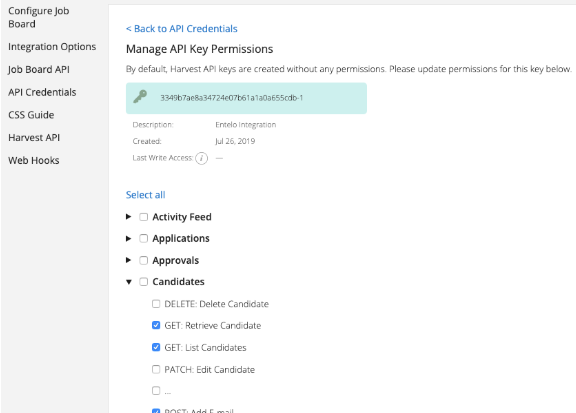Uncheck GET: List Candidates permission
Viewport: 576px width, 413px height.
[156, 348]
